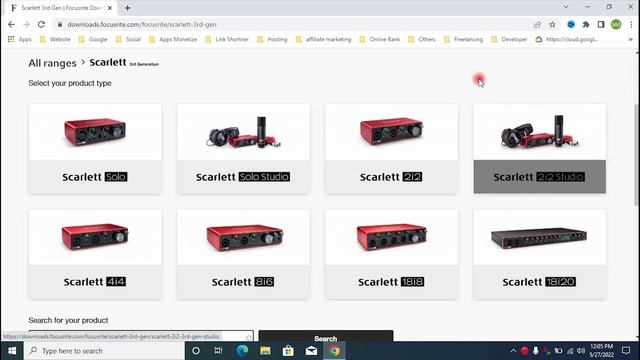Open the Hosting bookmark folder
The height and width of the screenshot is (360, 640).
pos(272,39)
